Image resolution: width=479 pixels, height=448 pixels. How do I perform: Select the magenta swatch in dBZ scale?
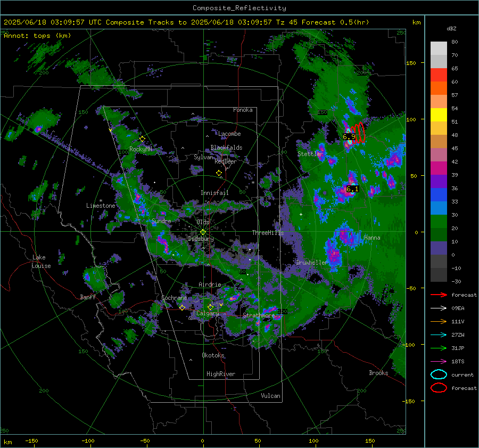439,168
